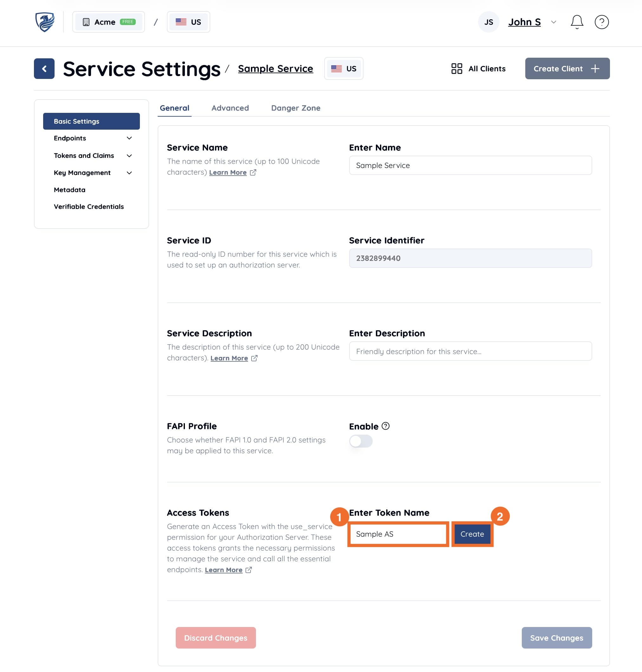642x672 pixels.
Task: Click the US flag beside Sample Service
Action: coord(343,68)
